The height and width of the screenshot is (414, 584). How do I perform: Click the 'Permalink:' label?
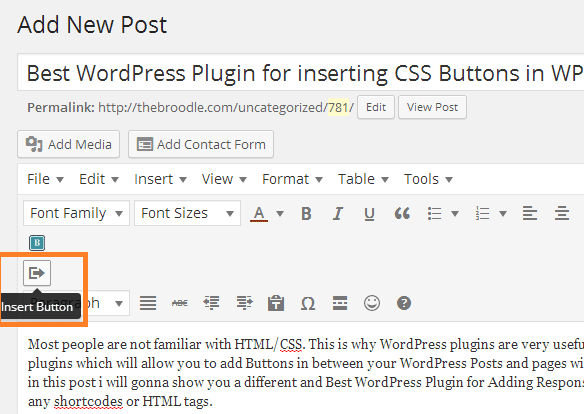pyautogui.click(x=61, y=108)
